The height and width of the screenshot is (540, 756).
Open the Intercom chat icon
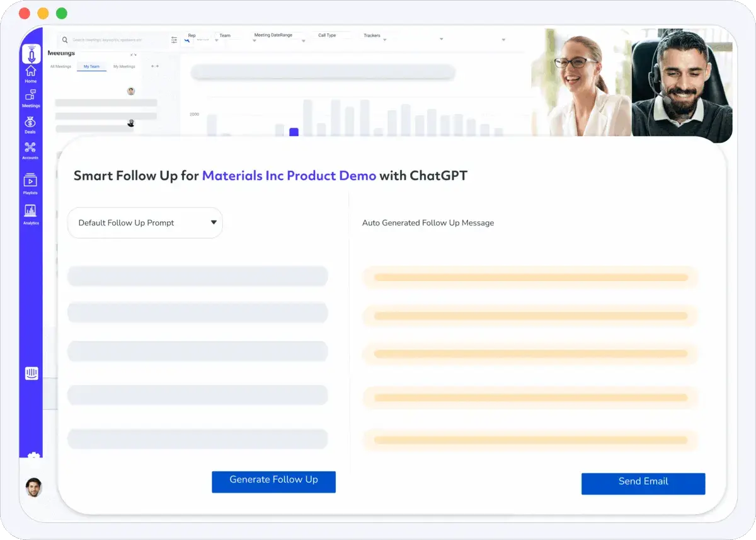click(31, 373)
